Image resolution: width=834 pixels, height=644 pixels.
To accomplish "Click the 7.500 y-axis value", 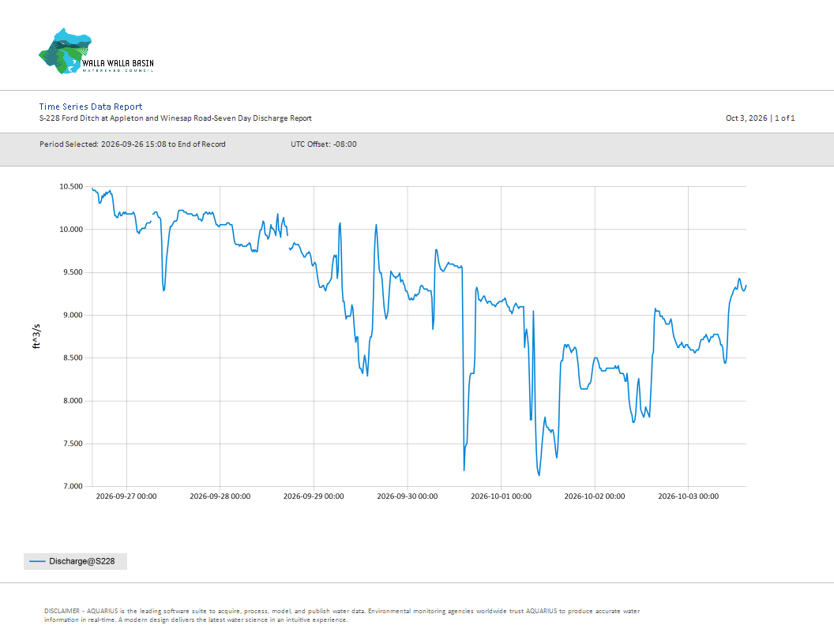I will pos(73,444).
